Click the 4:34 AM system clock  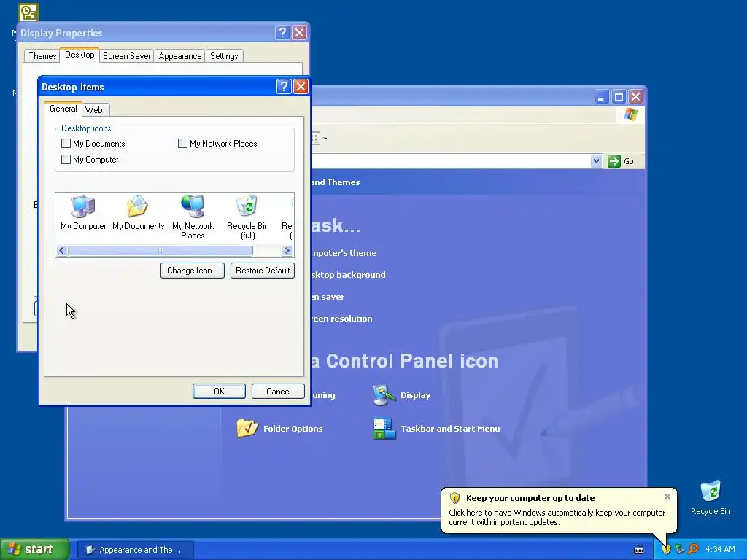[x=720, y=550]
